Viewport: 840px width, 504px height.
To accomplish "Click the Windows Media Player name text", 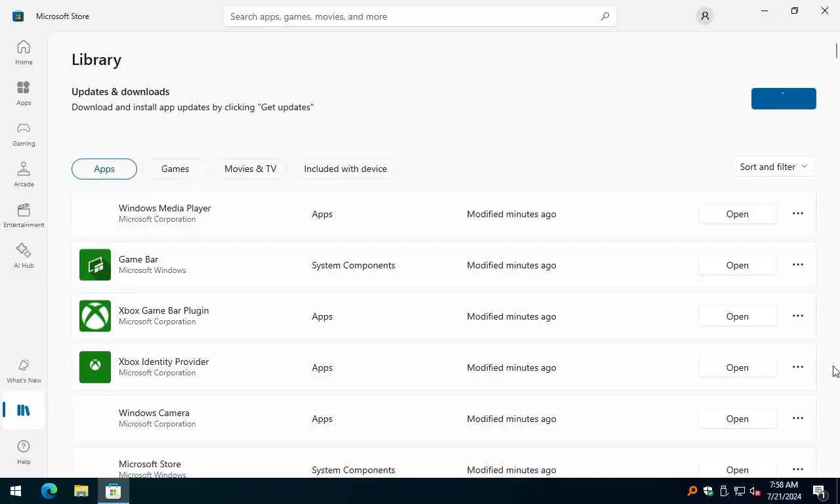I will point(165,208).
